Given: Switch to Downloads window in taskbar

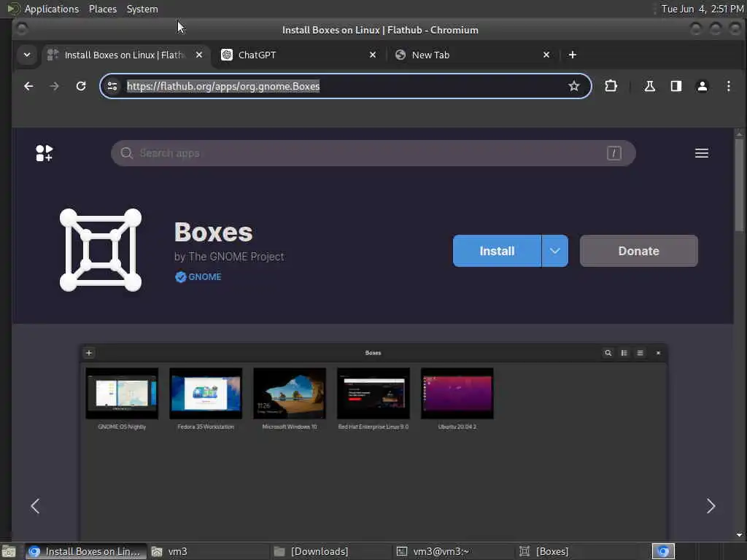Looking at the screenshot, I should click(x=331, y=551).
